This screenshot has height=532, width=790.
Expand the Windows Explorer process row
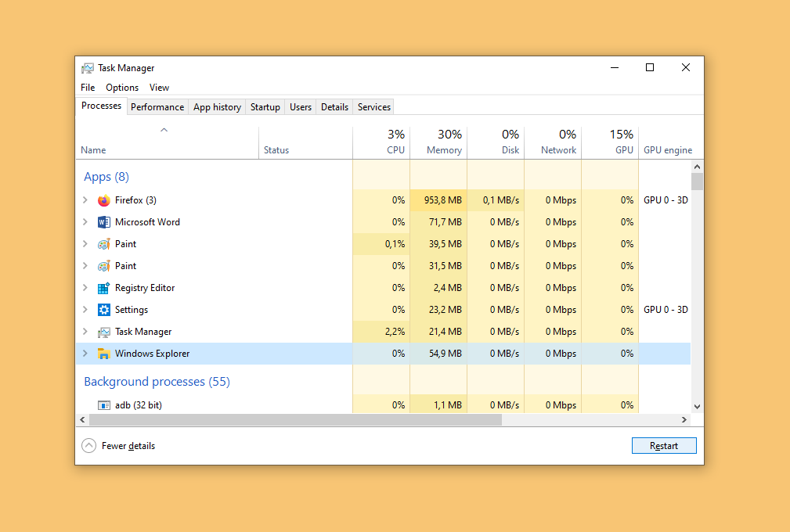coord(85,354)
